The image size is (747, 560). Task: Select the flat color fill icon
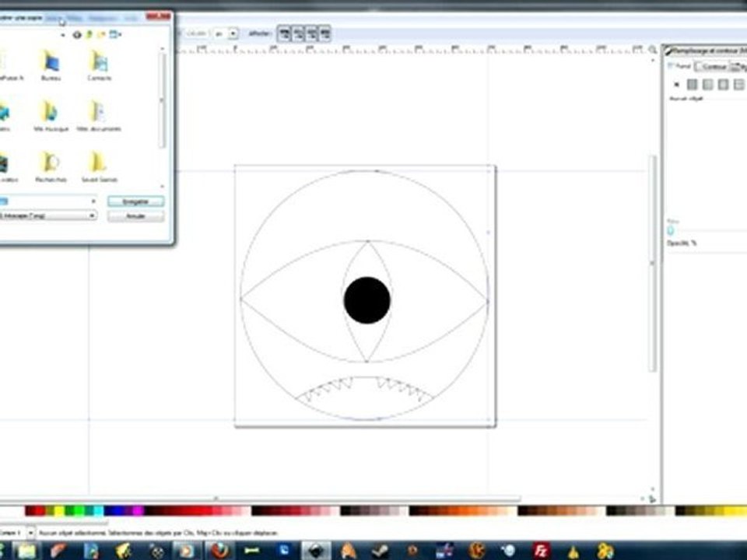click(693, 85)
